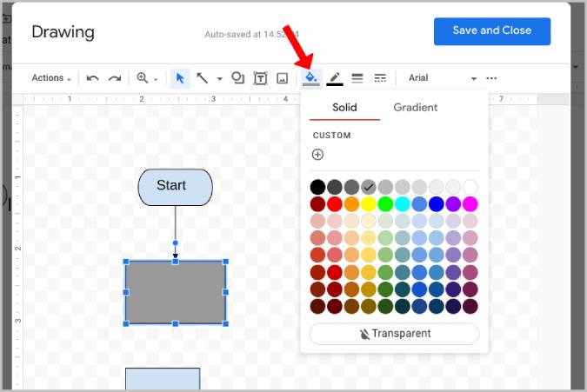Switch to the Gradient tab
This screenshot has width=587, height=392.
point(415,108)
